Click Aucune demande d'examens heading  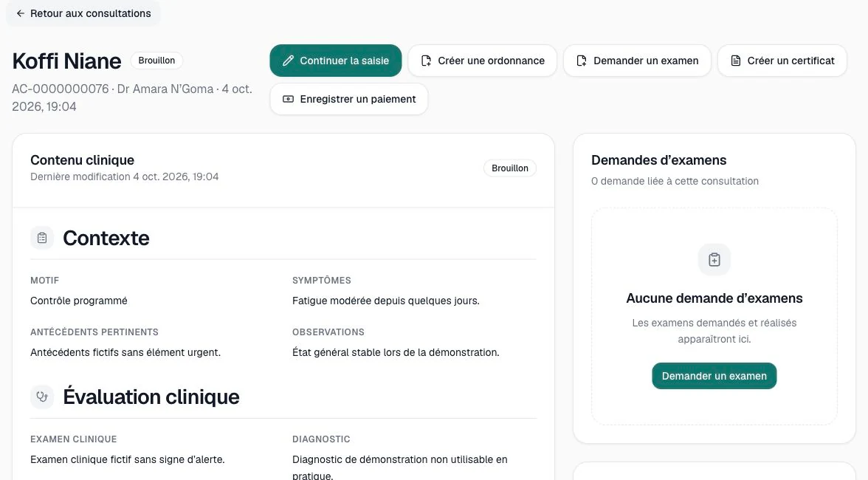714,298
